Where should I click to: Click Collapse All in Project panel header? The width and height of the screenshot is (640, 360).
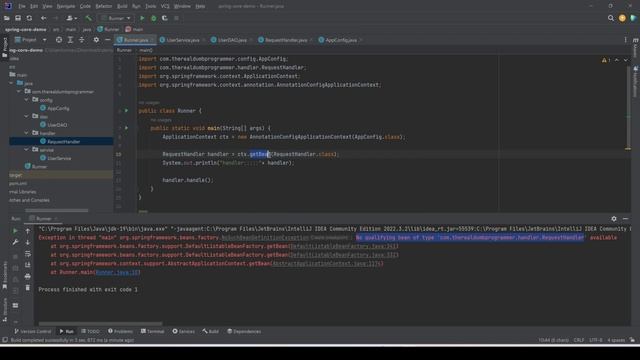click(x=82, y=40)
